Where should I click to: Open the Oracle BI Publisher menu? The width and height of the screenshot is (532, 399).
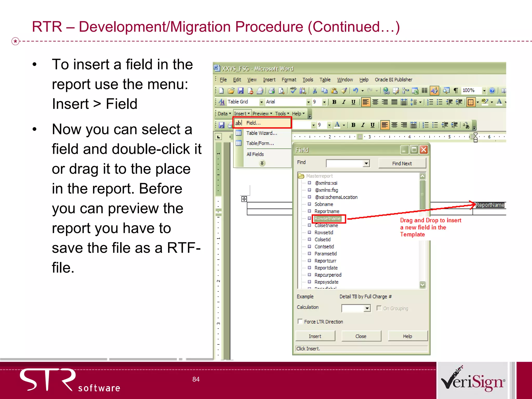393,80
